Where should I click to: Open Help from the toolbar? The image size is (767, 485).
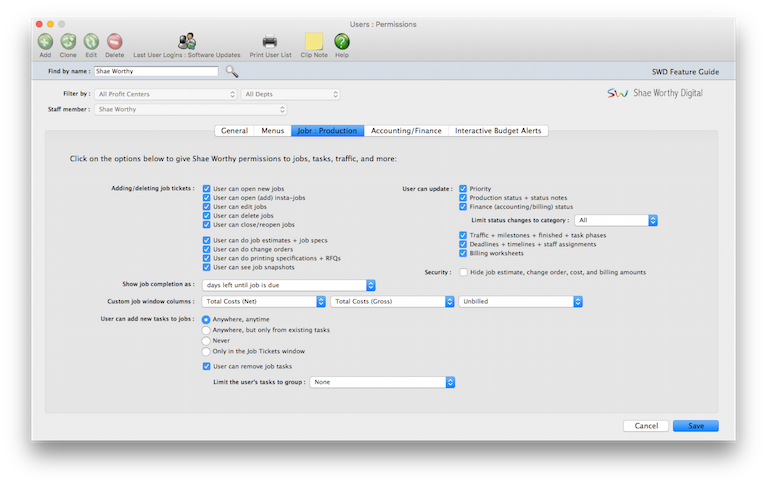tap(342, 42)
